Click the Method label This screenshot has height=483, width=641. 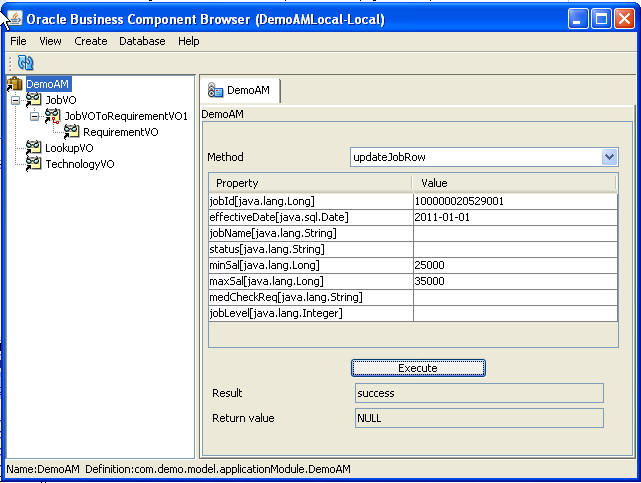coord(225,157)
